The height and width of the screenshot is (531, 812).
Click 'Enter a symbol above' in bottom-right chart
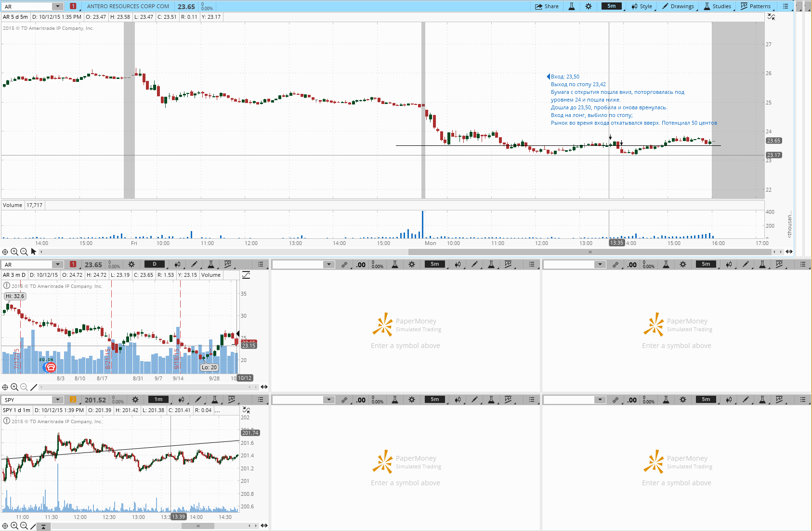click(676, 483)
